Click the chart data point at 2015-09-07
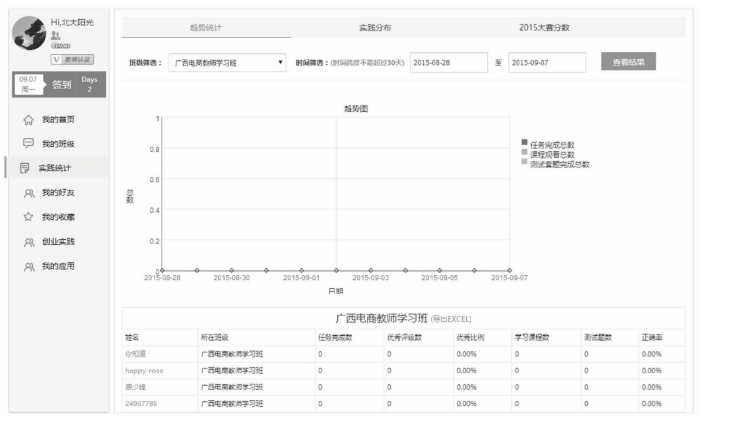Screen dimensions: 729x430 [x=510, y=270]
